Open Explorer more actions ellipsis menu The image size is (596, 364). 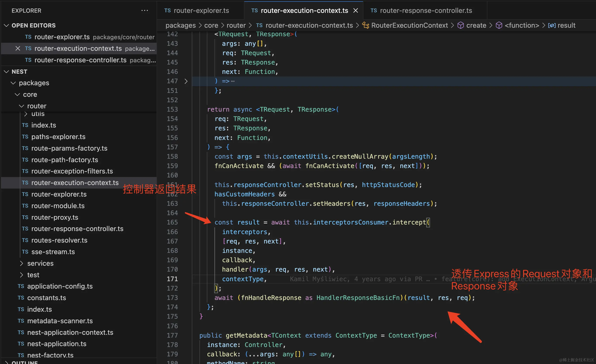tap(144, 10)
